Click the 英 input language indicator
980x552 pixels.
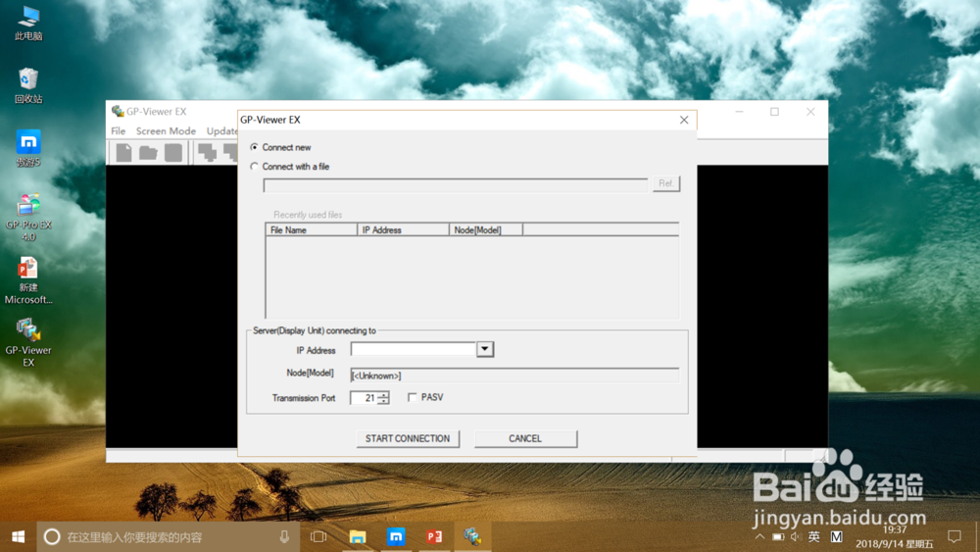[813, 536]
